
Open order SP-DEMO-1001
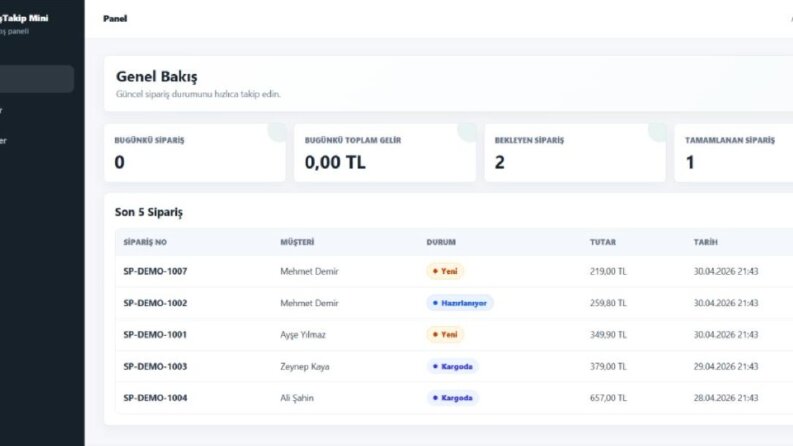[x=155, y=335]
